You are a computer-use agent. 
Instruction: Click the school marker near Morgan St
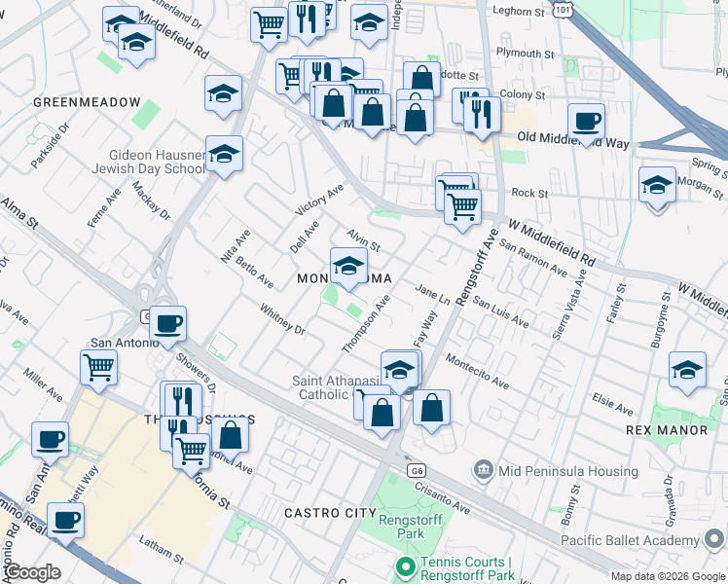coord(657,187)
